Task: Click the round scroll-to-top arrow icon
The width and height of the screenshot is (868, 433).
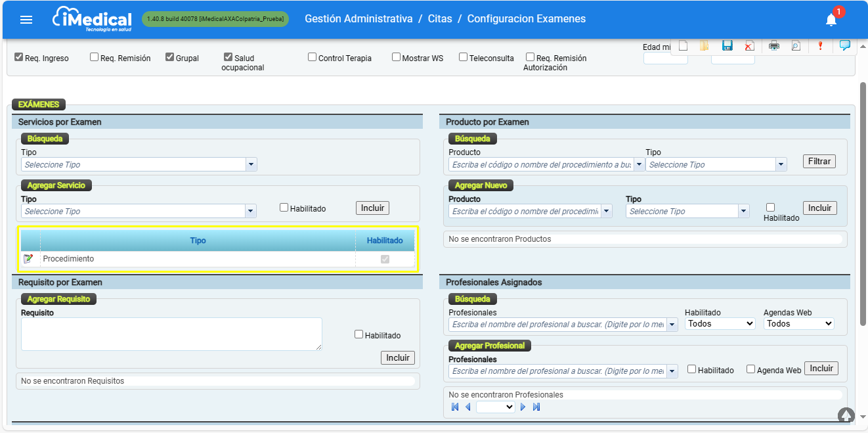Action: (846, 415)
